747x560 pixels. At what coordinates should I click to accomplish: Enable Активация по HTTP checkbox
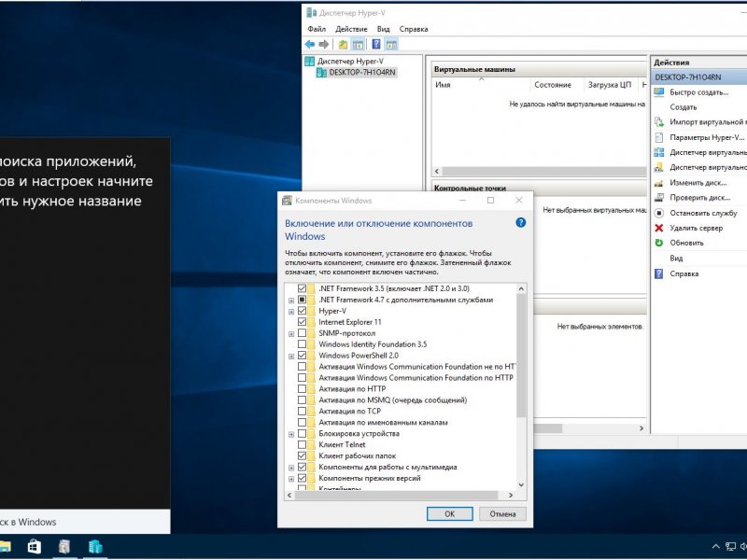(302, 388)
